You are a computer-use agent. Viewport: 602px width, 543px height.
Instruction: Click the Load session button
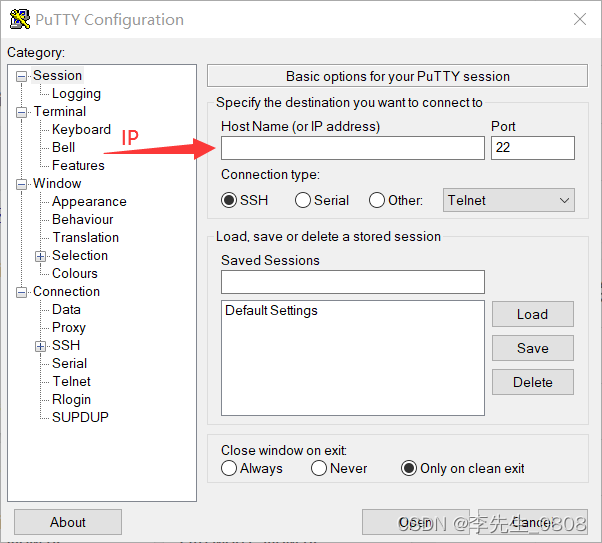coord(532,314)
